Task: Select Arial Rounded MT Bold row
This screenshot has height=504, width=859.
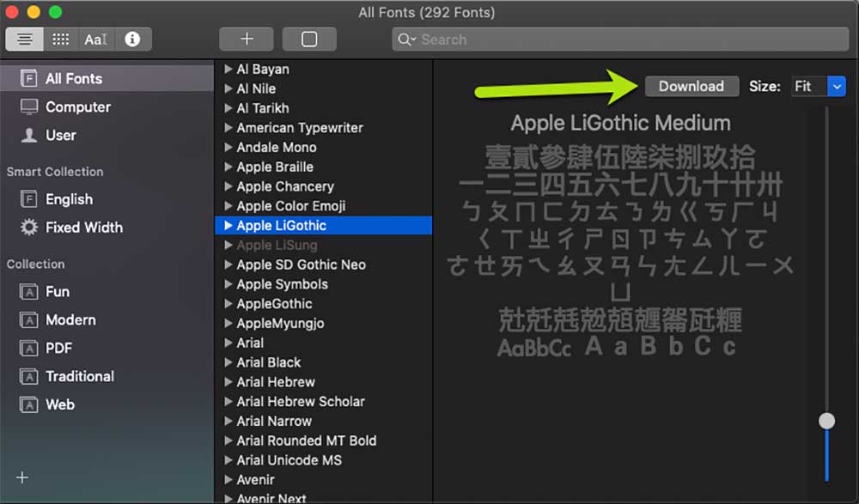Action: tap(323, 440)
